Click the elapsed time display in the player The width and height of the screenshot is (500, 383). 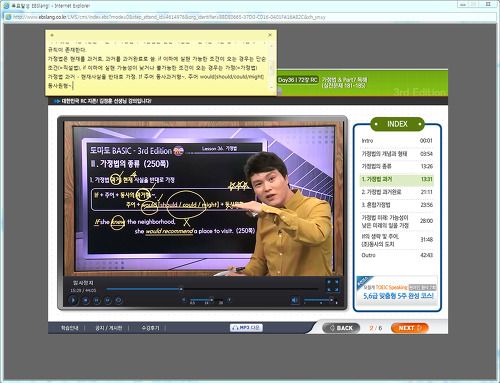point(83,290)
